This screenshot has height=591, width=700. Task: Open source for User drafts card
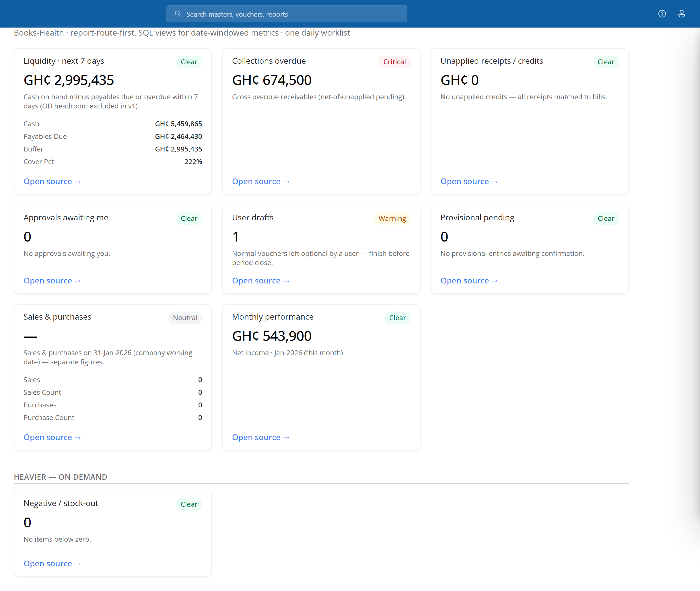(x=261, y=280)
